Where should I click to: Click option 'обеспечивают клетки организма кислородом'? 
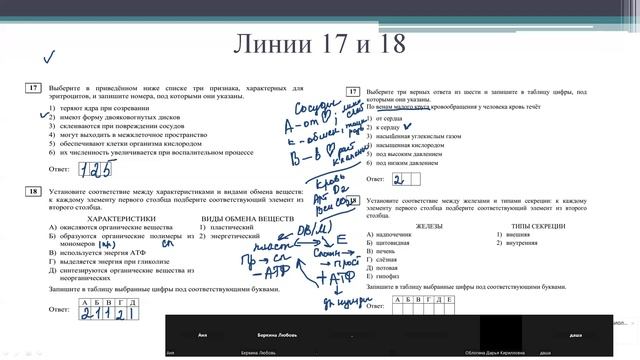[x=131, y=144]
